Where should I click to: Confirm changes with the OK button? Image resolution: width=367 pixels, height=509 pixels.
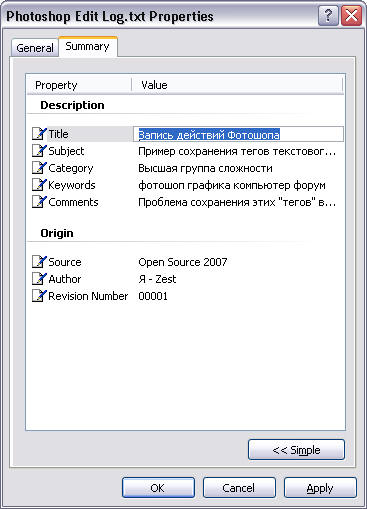coord(158,488)
